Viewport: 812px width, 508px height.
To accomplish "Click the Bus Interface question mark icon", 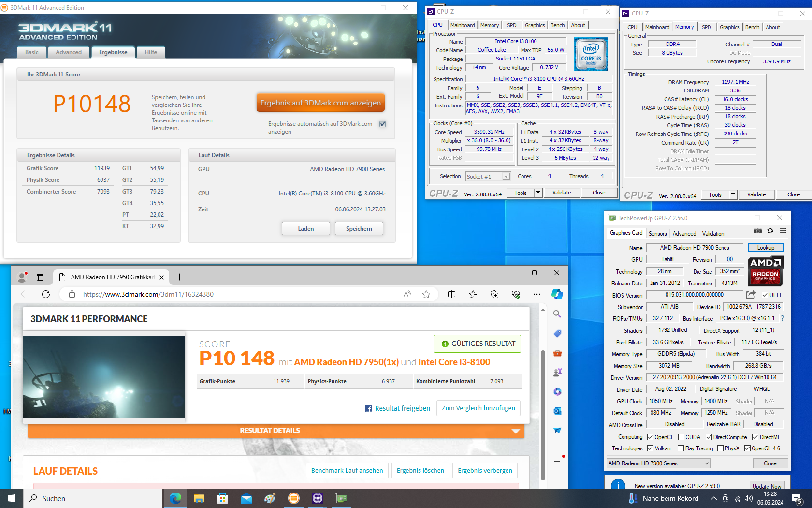I will pyautogui.click(x=783, y=318).
